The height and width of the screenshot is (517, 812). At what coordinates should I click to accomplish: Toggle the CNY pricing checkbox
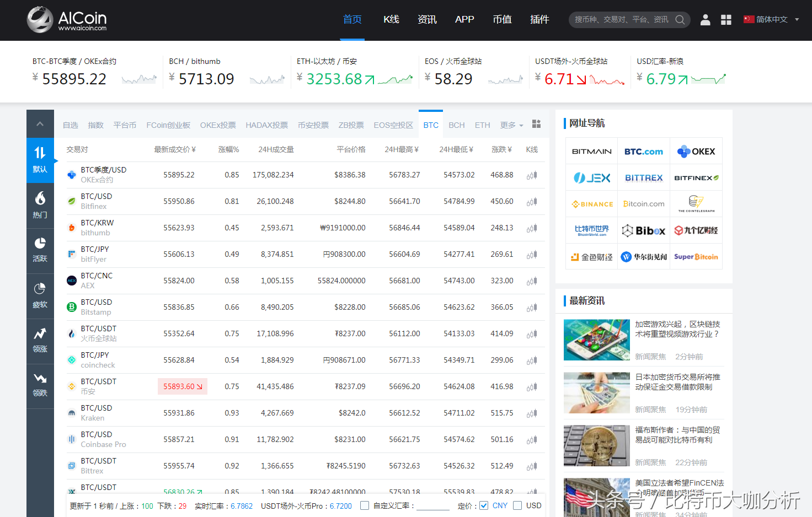[x=484, y=505]
